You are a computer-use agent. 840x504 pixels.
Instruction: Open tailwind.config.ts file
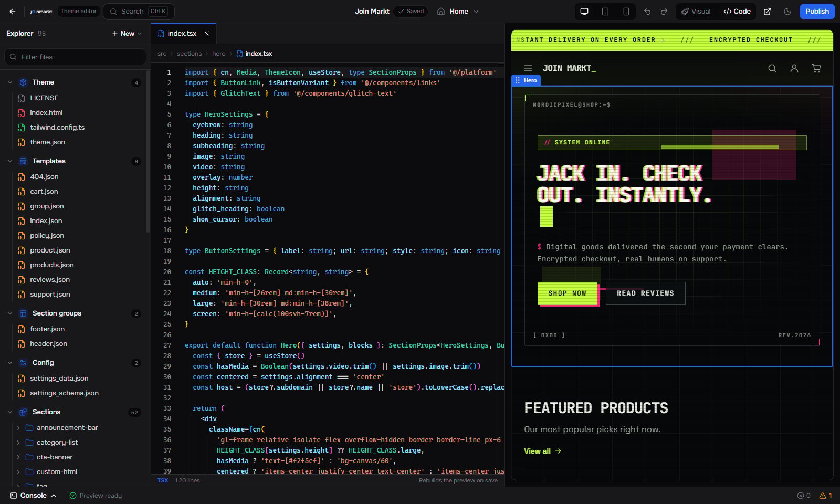tap(57, 128)
